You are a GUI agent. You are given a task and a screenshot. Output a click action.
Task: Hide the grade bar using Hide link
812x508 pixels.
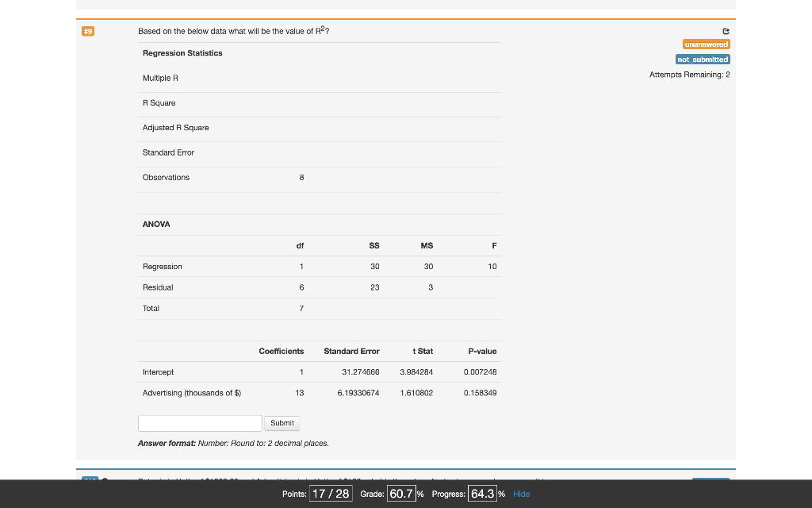(521, 494)
